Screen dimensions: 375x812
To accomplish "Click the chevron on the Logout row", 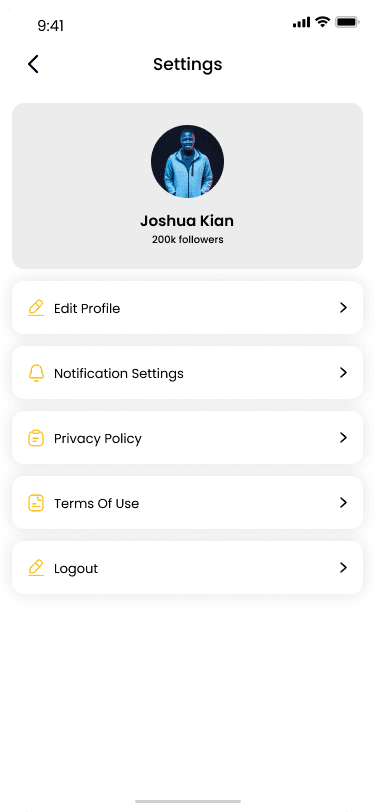I will click(x=343, y=568).
